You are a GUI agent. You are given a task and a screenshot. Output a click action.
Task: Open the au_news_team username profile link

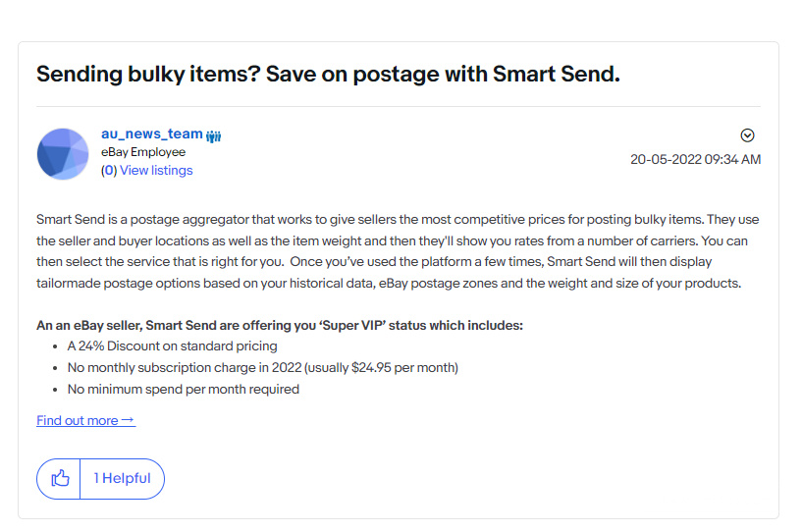[152, 133]
